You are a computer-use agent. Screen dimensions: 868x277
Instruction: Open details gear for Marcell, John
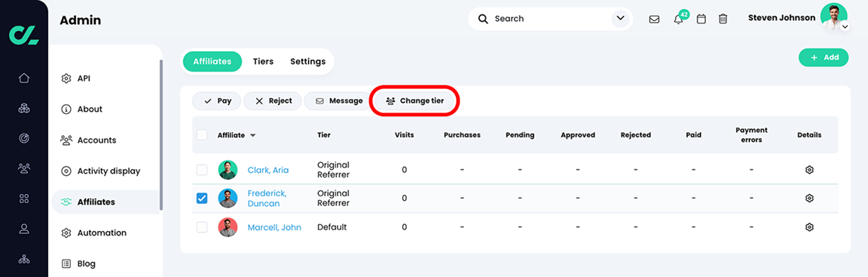809,227
